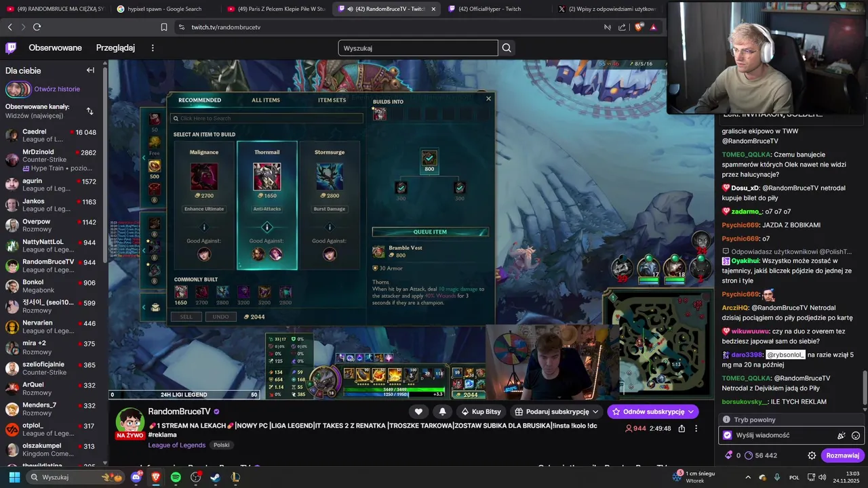The height and width of the screenshot is (488, 868).
Task: Click the Kup Bitsy button
Action: [x=481, y=411]
